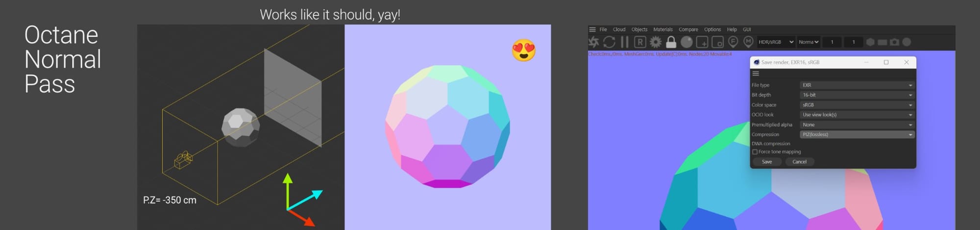Open the Options menu
The width and height of the screenshot is (980, 230).
[712, 29]
